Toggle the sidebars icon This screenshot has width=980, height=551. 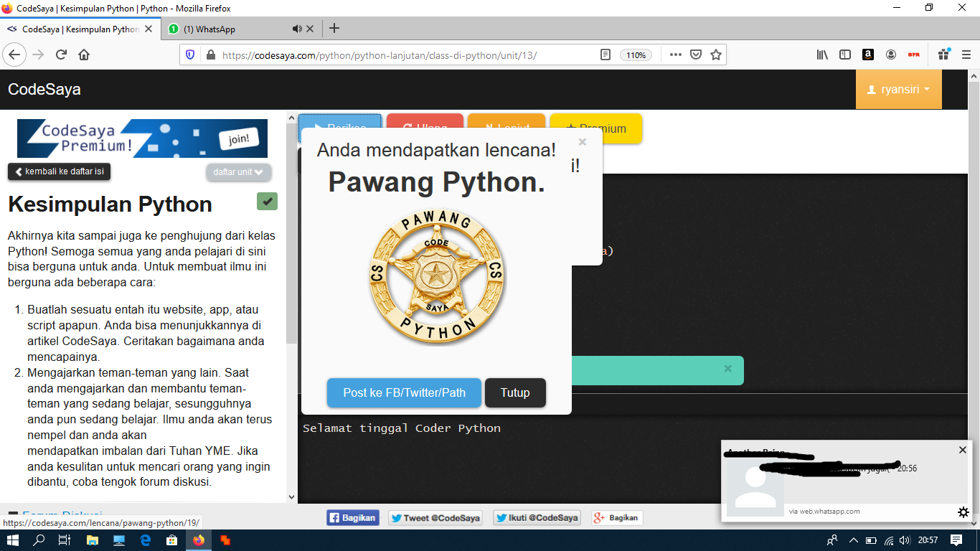[845, 55]
